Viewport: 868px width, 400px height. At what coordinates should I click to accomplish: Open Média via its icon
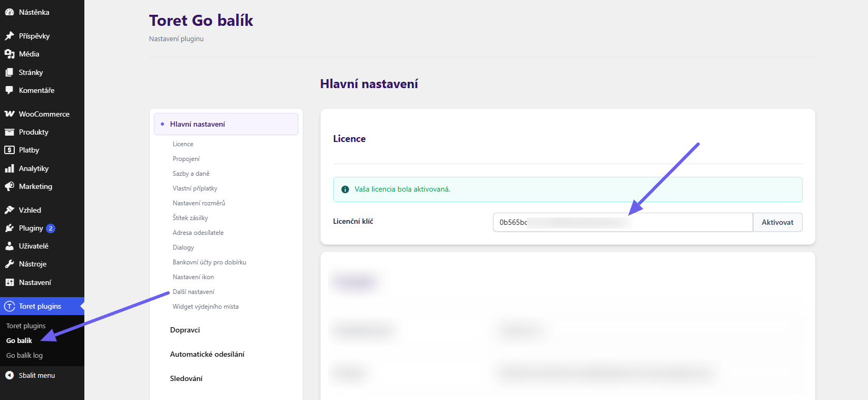9,54
